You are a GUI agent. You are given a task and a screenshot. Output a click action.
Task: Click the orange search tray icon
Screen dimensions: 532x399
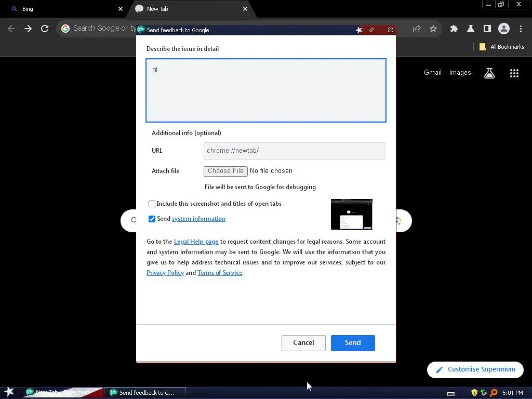(x=494, y=393)
